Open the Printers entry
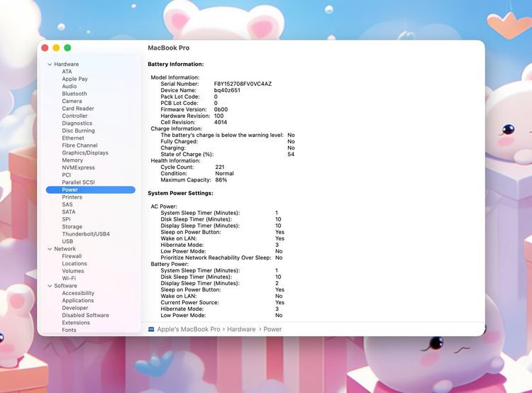This screenshot has width=532, height=393. 72,197
